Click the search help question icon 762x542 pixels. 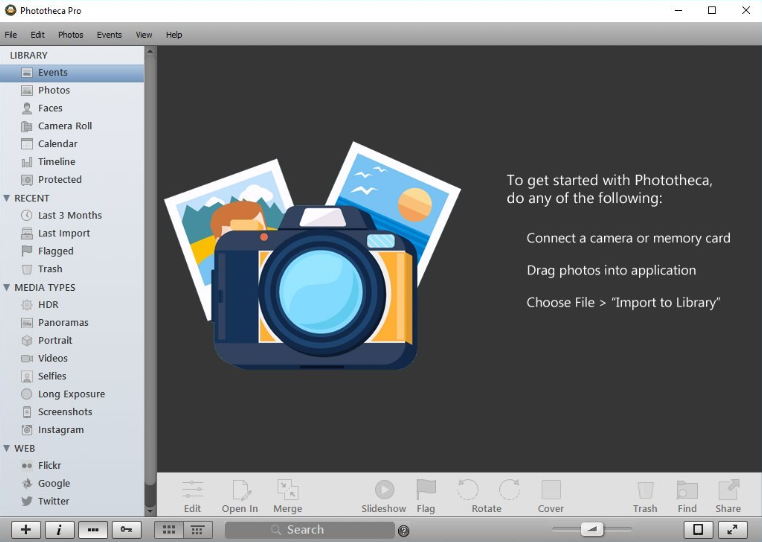click(403, 530)
